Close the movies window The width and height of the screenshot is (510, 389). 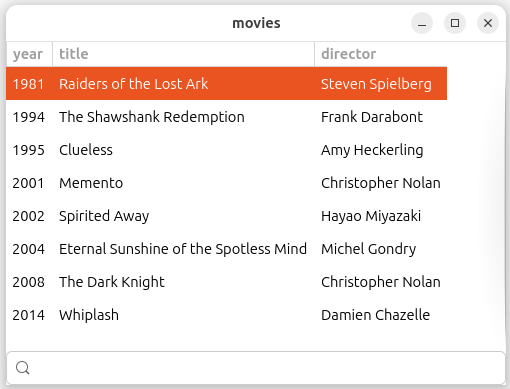pos(488,23)
